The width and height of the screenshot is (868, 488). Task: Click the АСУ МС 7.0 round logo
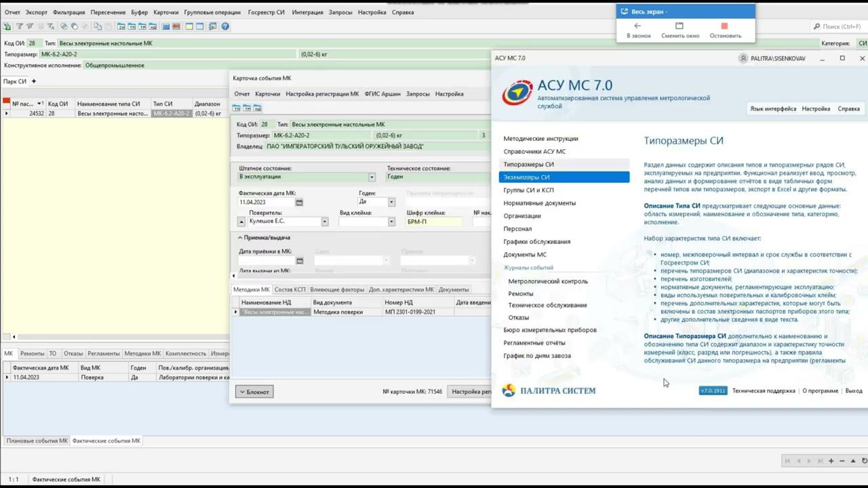(517, 93)
